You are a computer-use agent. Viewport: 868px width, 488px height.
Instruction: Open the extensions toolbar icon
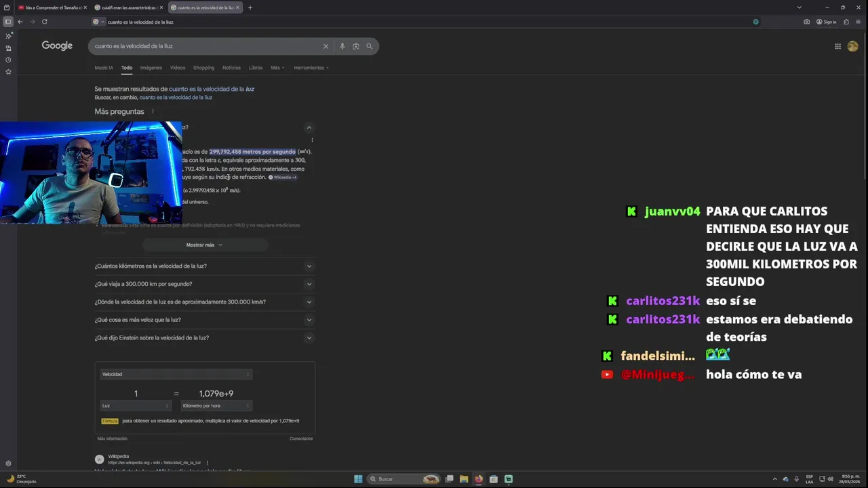click(x=846, y=22)
